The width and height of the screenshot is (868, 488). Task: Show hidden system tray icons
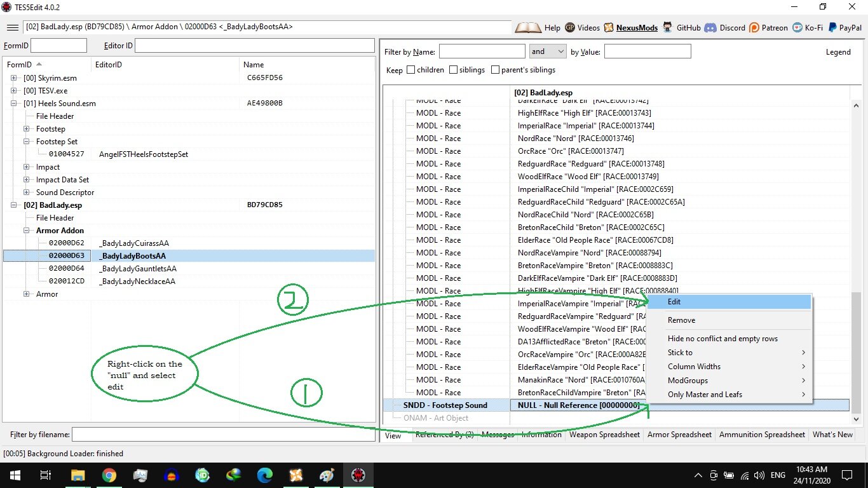click(698, 475)
